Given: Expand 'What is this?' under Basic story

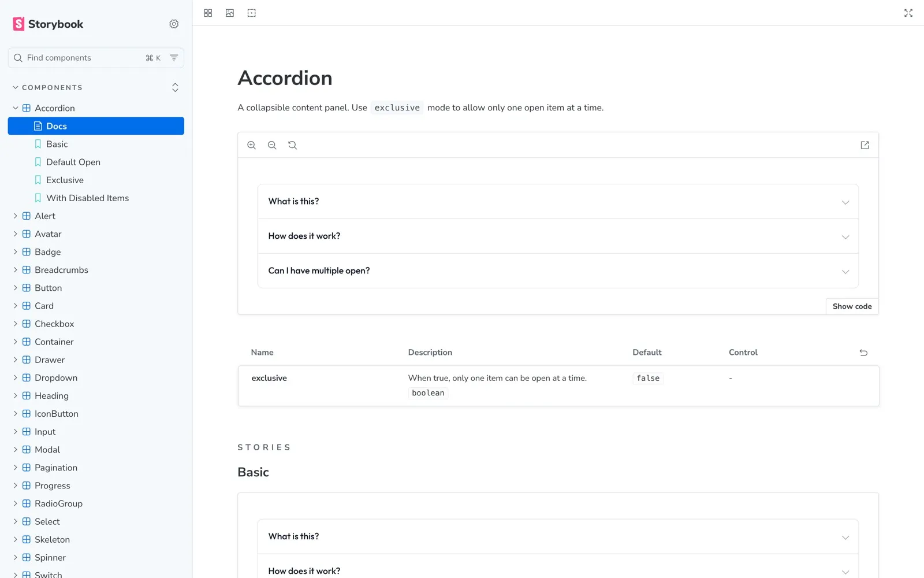Looking at the screenshot, I should click(x=558, y=537).
